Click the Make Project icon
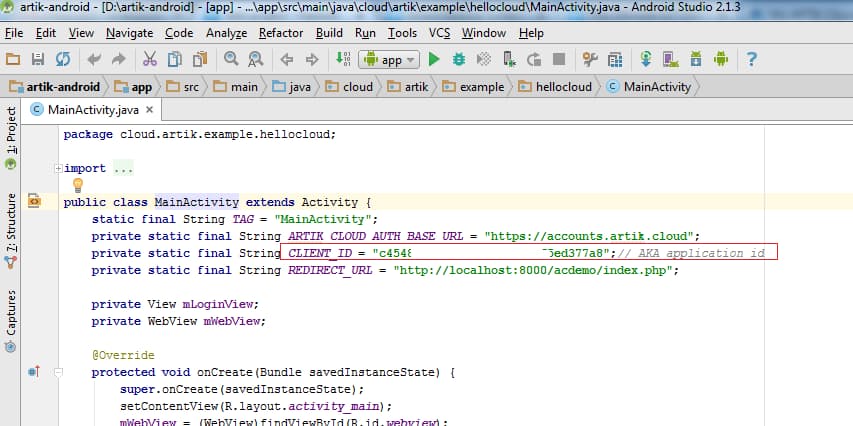This screenshot has width=853, height=426. coord(343,59)
